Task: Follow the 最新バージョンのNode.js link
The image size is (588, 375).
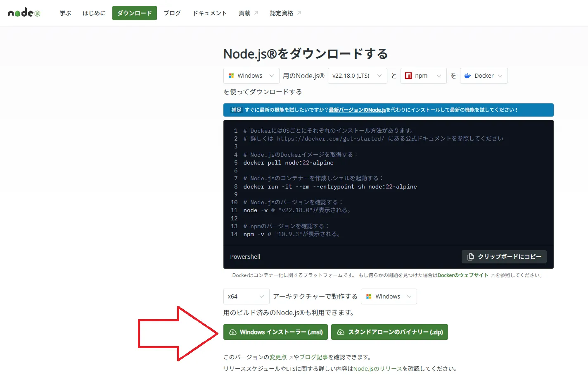Action: pyautogui.click(x=357, y=110)
